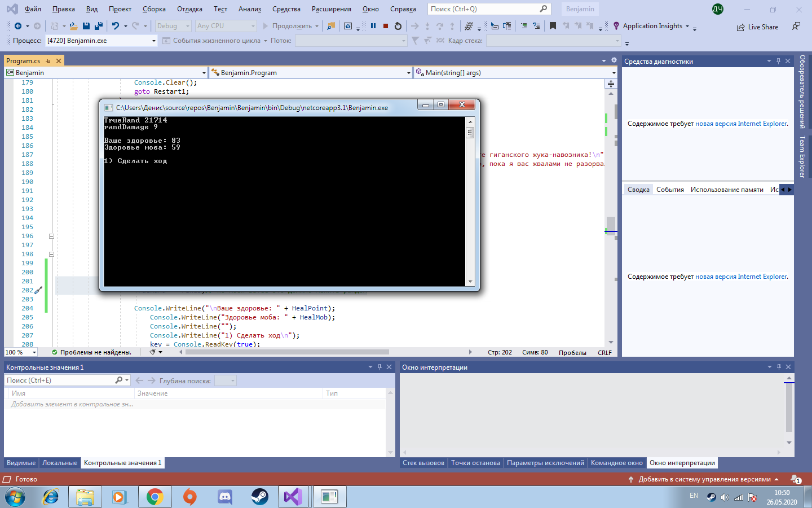This screenshot has height=508, width=812.
Task: Open the Правка menu
Action: pos(64,9)
